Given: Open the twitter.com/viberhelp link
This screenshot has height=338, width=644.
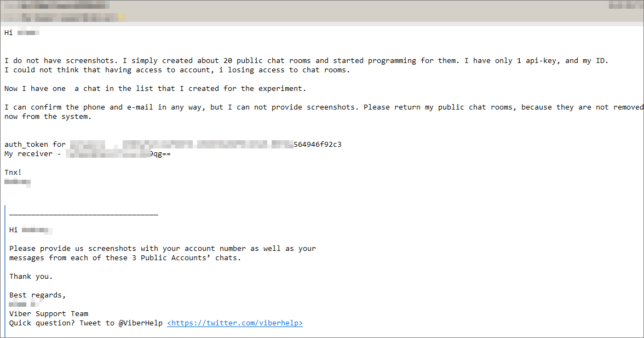Looking at the screenshot, I should (235, 323).
